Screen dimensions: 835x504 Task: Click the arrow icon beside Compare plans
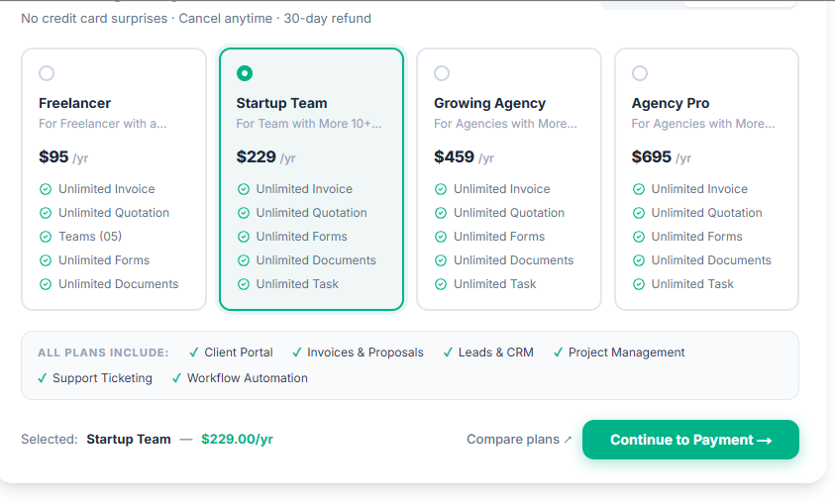point(568,440)
